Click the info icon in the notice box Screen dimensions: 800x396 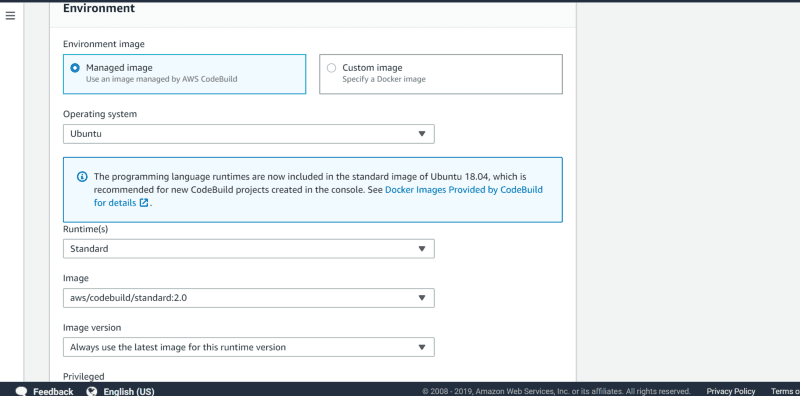(x=82, y=177)
